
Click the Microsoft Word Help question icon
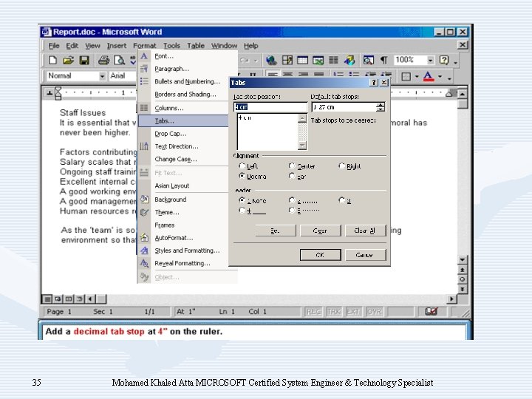tap(444, 61)
